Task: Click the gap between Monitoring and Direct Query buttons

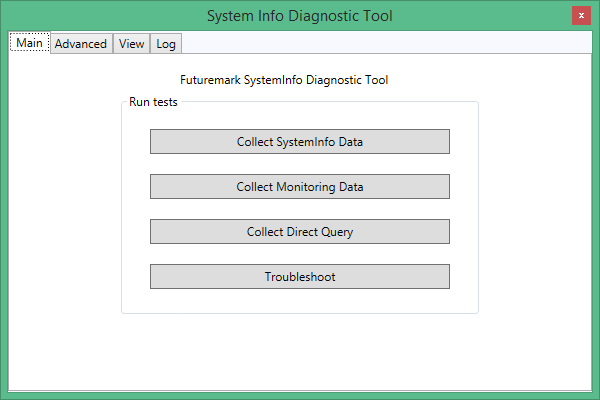Action: point(300,209)
